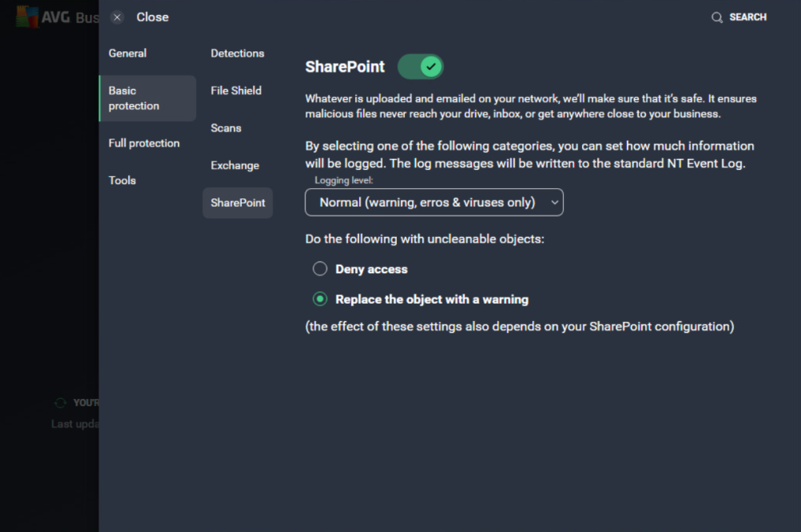Screen dimensions: 801x532
Task: Disable SharePoint protection using its toggle
Action: point(420,66)
